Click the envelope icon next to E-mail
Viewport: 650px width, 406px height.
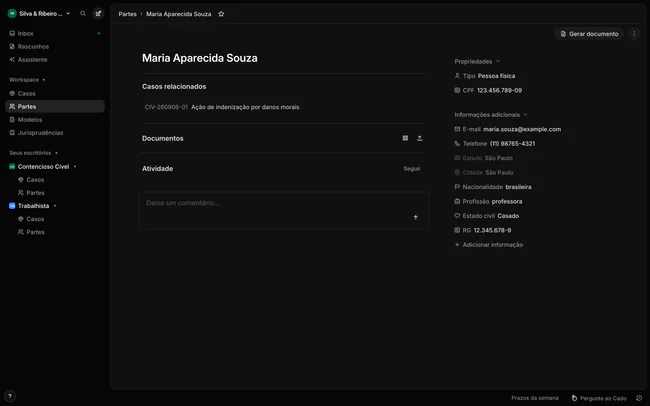(457, 129)
